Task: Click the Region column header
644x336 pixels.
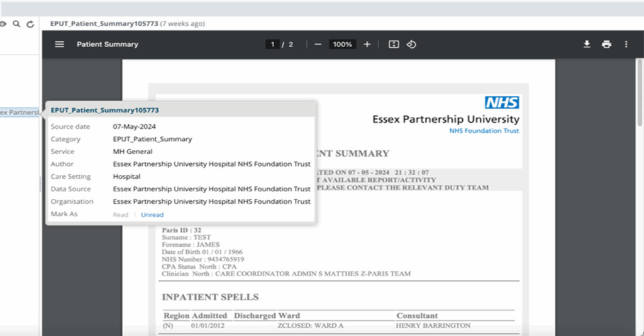Action: pos(176,315)
